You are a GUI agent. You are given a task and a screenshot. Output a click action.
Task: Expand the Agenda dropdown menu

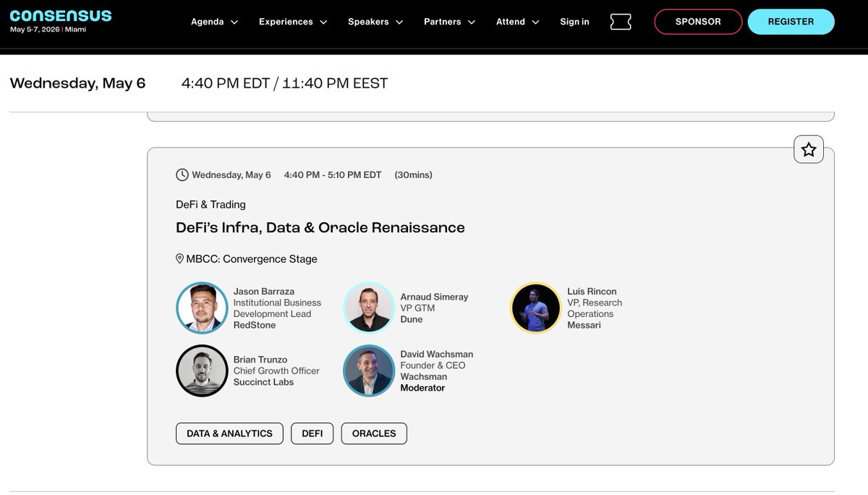214,22
